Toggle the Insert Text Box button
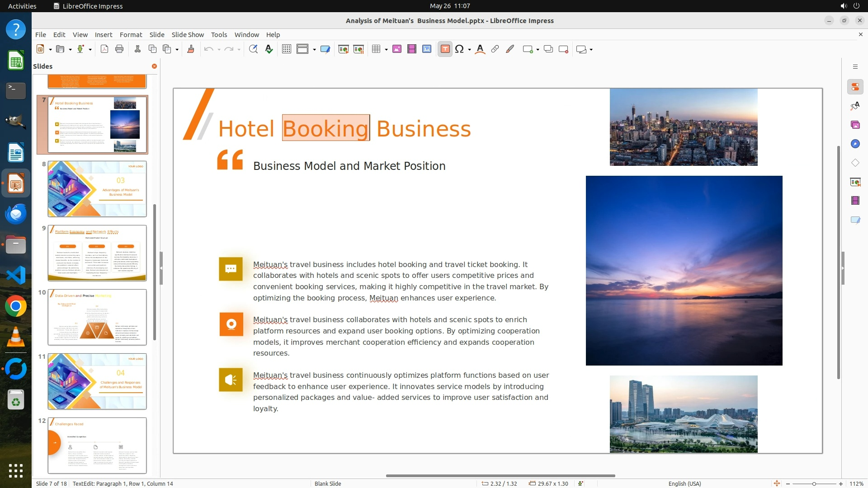Viewport: 868px width, 488px height. (x=445, y=49)
